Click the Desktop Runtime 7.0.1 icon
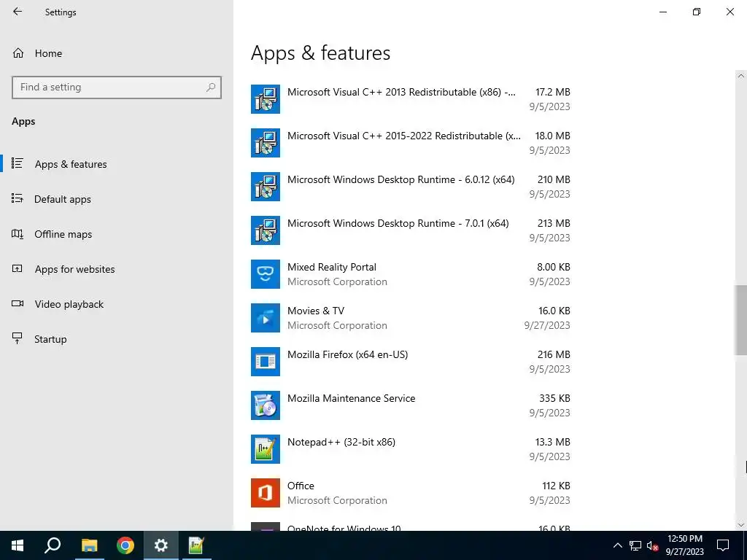The height and width of the screenshot is (560, 747). pos(266,230)
